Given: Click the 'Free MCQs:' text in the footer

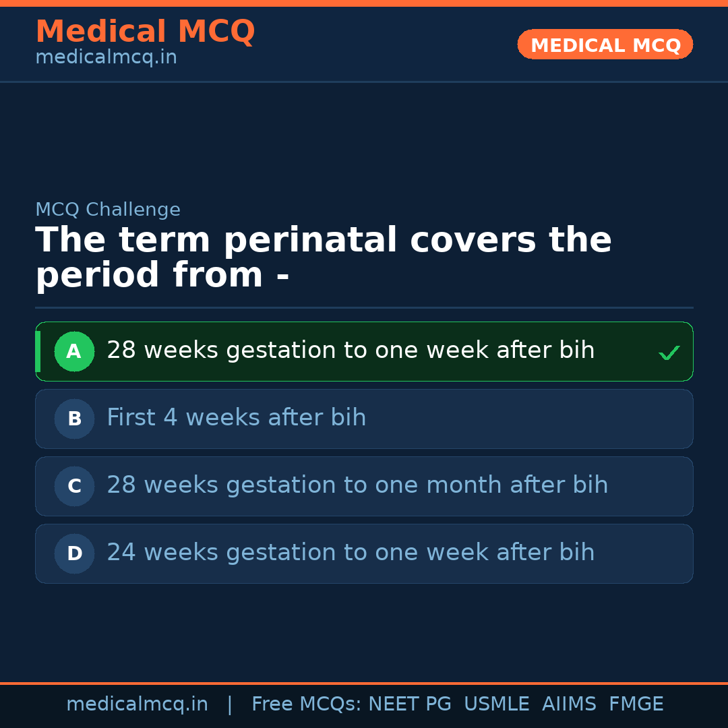Looking at the screenshot, I should [x=307, y=704].
